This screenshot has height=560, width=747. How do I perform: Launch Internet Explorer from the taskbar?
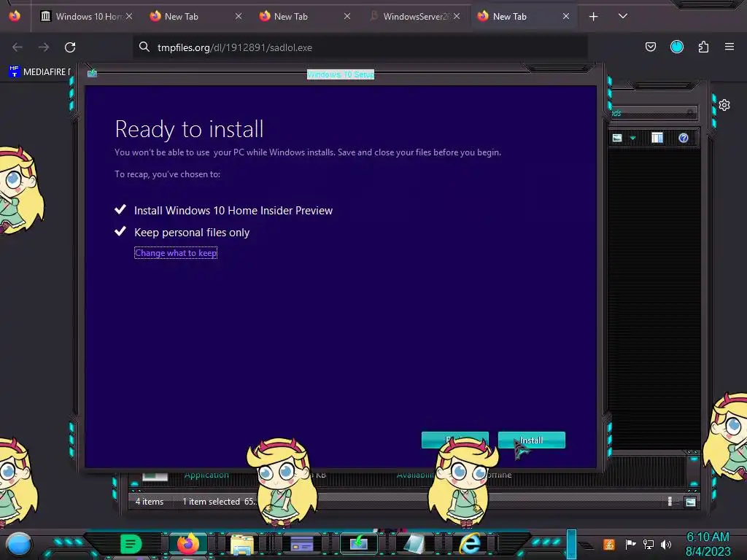(x=470, y=543)
